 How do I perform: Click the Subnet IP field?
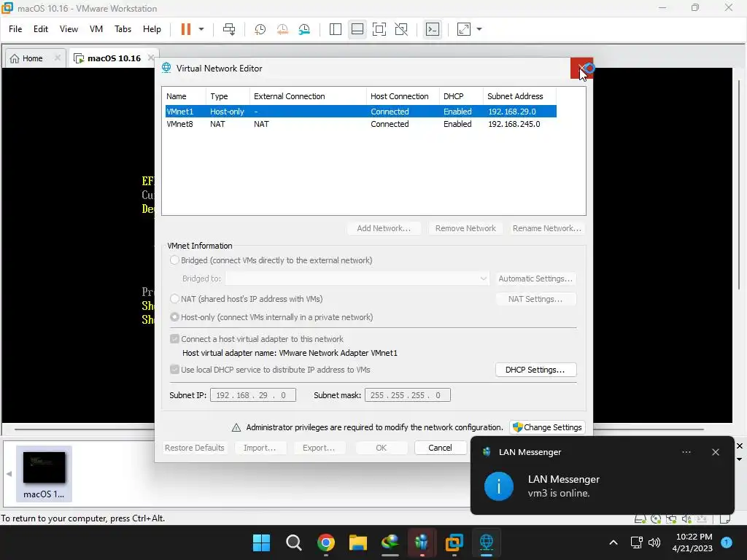pos(253,395)
